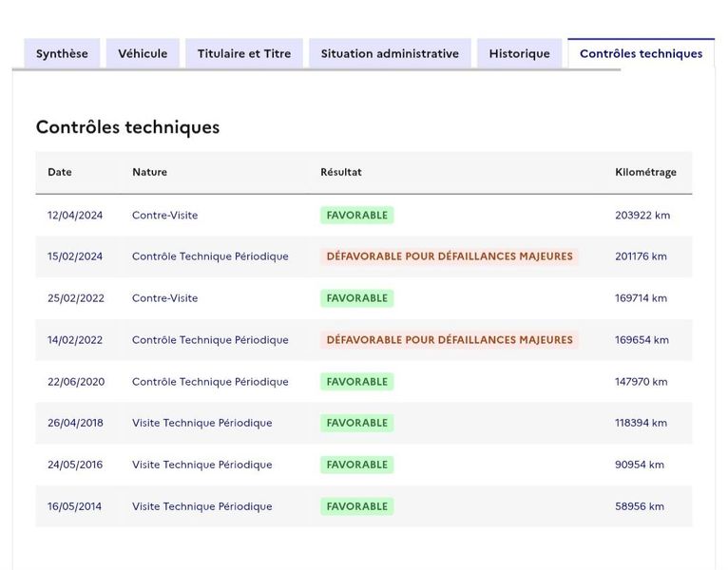Select the 25/02/2022 Contre-Visite row
Image resolution: width=728 pixels, height=570 pixels.
click(364, 298)
